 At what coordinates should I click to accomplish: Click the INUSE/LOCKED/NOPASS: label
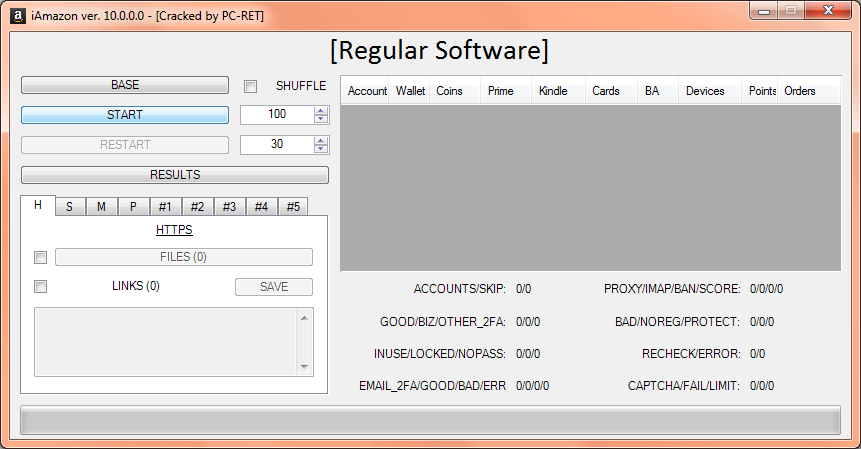pyautogui.click(x=440, y=354)
